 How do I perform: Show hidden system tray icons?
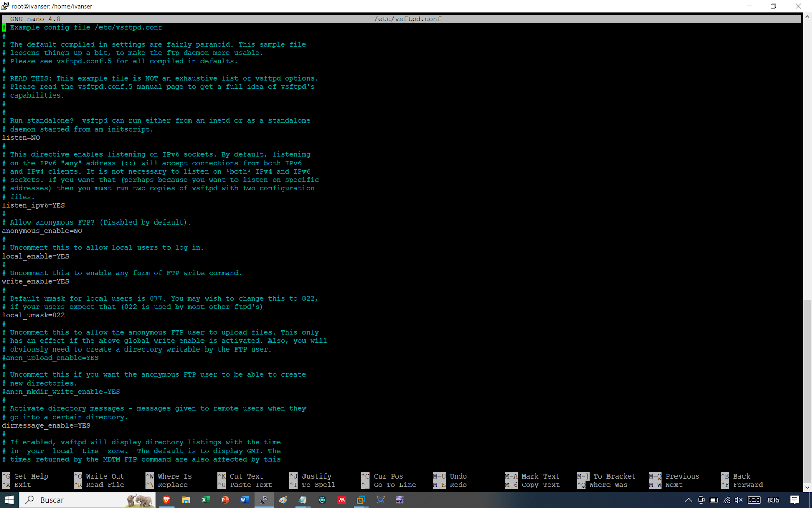pyautogui.click(x=689, y=500)
